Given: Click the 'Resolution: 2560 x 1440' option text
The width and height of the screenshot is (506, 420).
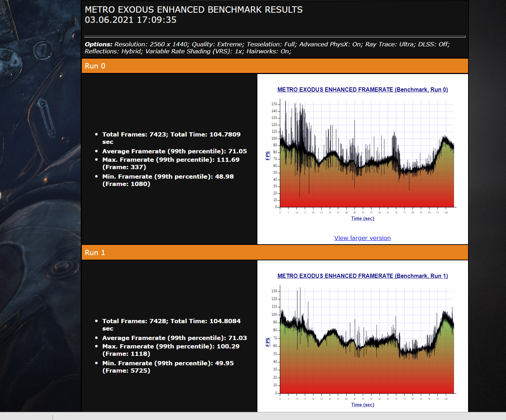Looking at the screenshot, I should pos(152,44).
